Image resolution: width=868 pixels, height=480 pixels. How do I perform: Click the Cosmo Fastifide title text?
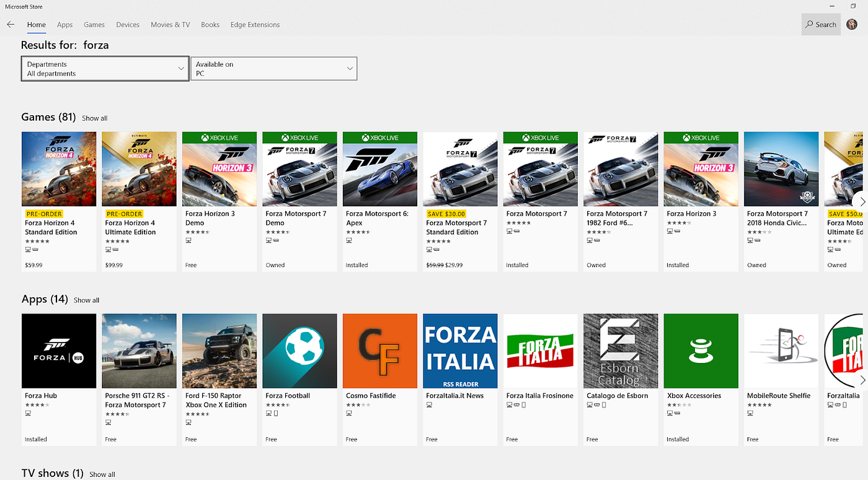(371, 396)
